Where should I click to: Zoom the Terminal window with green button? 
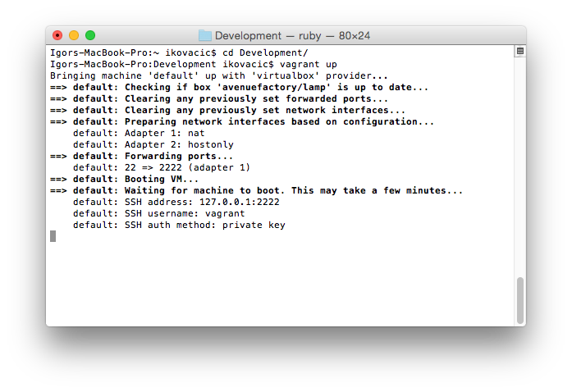pos(90,35)
